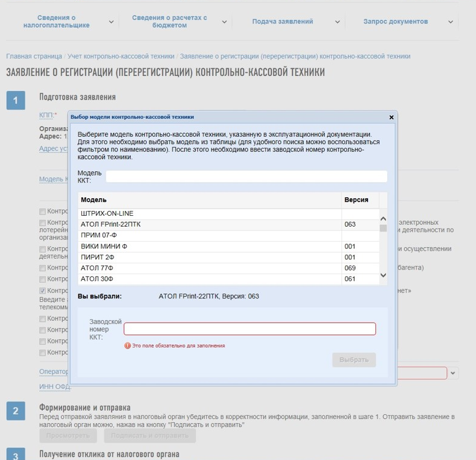Viewport: 476px width, 460px height.
Task: Toggle first checkbox below Введите text
Action: point(42,318)
